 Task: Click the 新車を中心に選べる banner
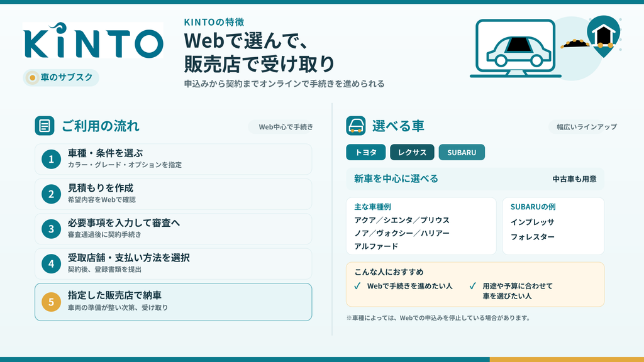click(x=475, y=178)
